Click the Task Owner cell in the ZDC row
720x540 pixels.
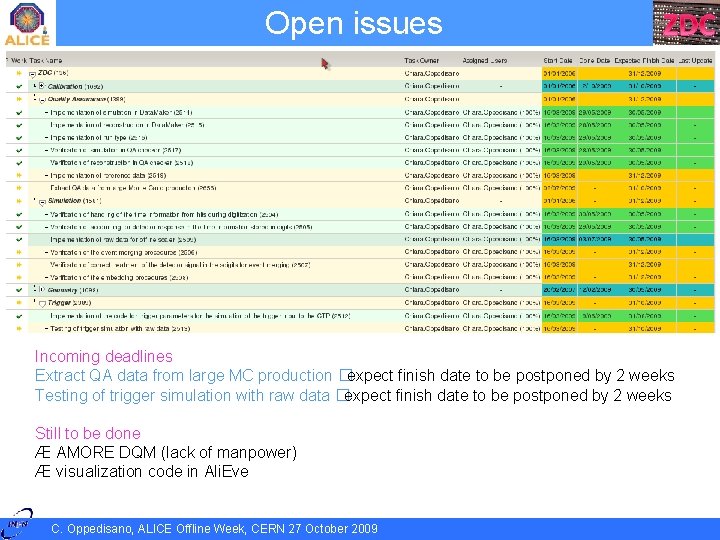coord(432,73)
